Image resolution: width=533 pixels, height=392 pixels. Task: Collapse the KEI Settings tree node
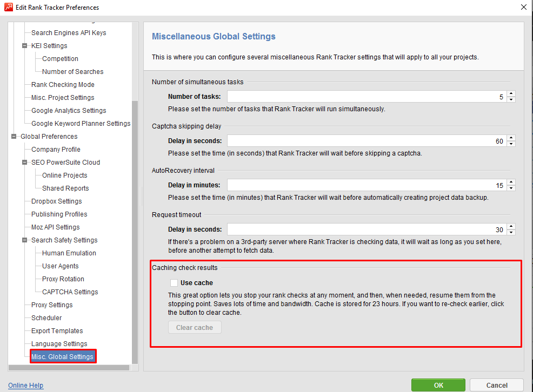[24, 46]
